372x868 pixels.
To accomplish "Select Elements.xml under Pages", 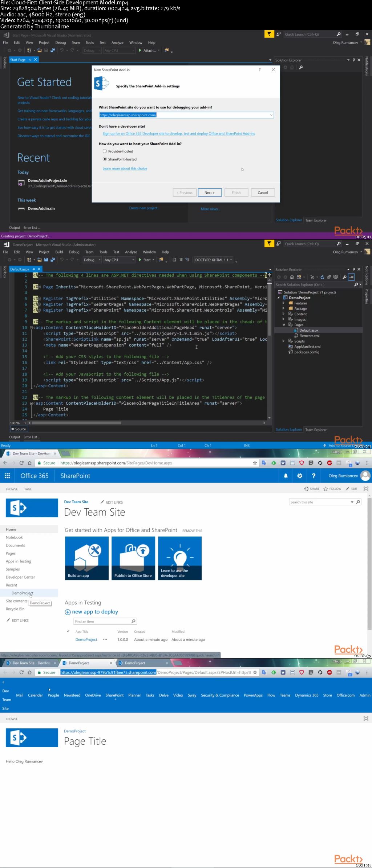I will (309, 336).
